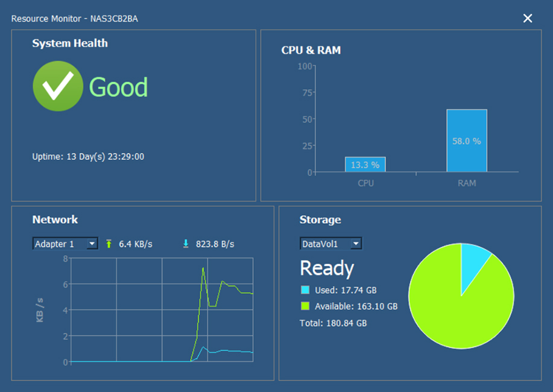The width and height of the screenshot is (553, 392).
Task: Click the green System Health checkmark icon
Action: [x=58, y=86]
